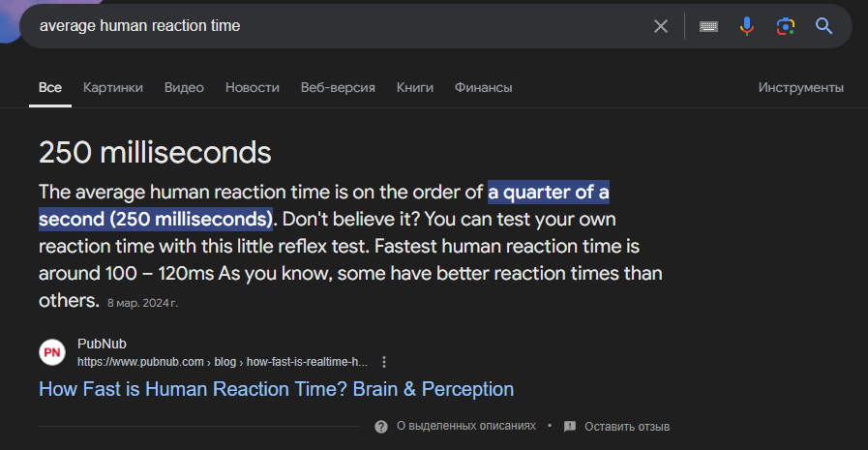Image resolution: width=868 pixels, height=450 pixels.
Task: Expand the Инструменты search tools
Action: click(800, 87)
